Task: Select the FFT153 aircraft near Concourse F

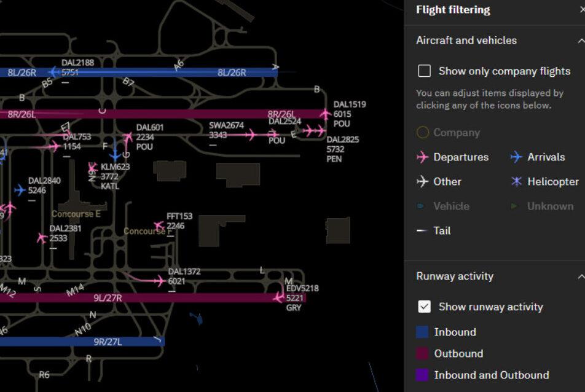Action: tap(159, 224)
